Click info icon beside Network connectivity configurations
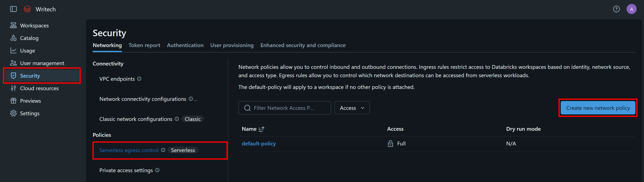The height and width of the screenshot is (182, 644). pyautogui.click(x=191, y=99)
